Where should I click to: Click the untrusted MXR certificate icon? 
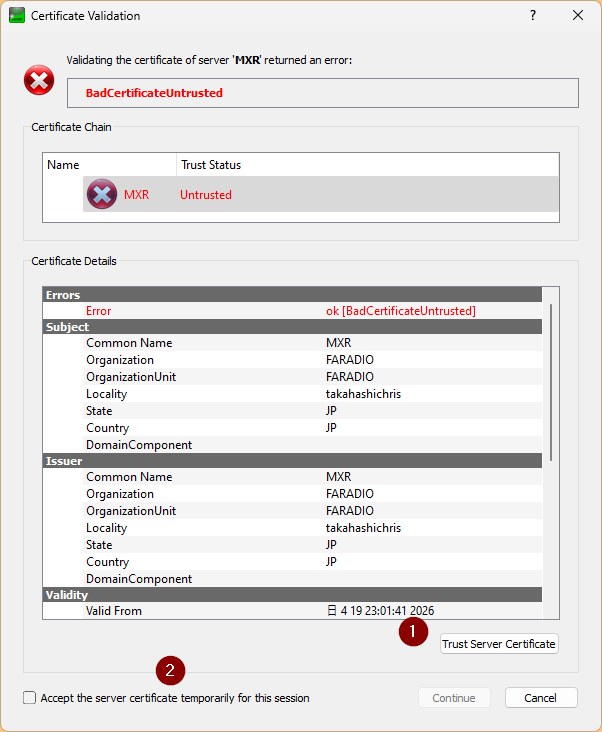click(x=102, y=194)
